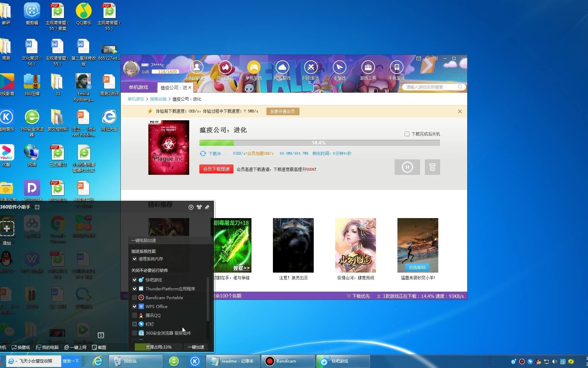588x368 pixels.
Task: Expand the round dropdown arrow in 360 assistant
Action: coord(191,207)
